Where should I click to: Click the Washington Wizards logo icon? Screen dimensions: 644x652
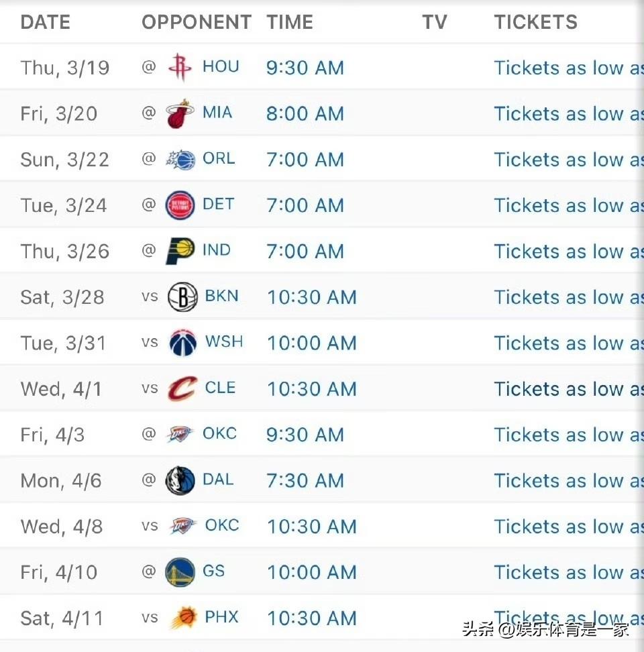coord(182,343)
